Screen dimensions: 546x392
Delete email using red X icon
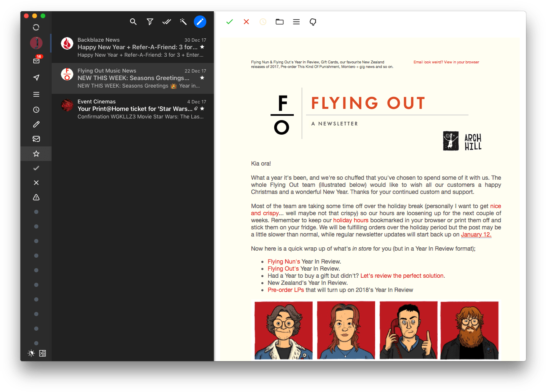pyautogui.click(x=246, y=22)
